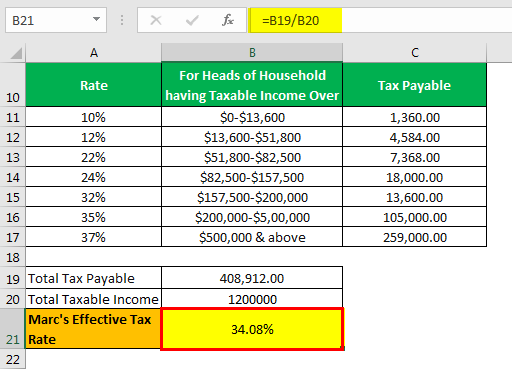Click the formula bar with =B19/B20
The image size is (512, 369).
pyautogui.click(x=380, y=20)
